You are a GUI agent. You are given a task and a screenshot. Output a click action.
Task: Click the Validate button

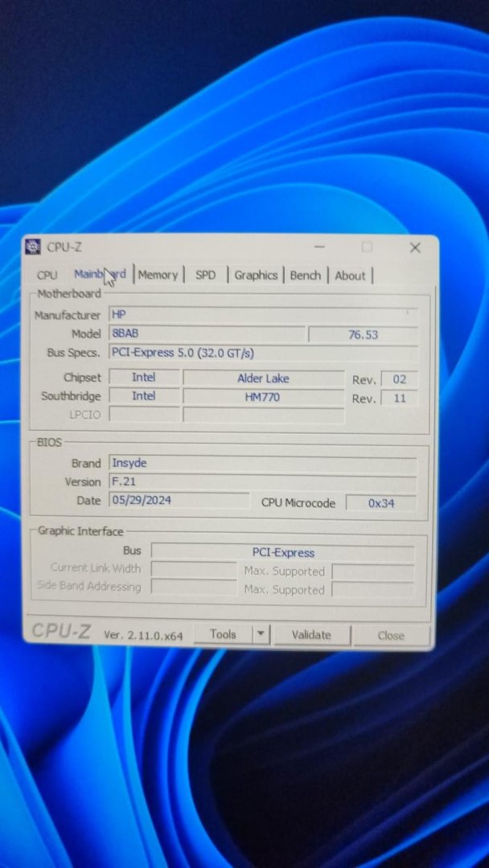(x=311, y=635)
